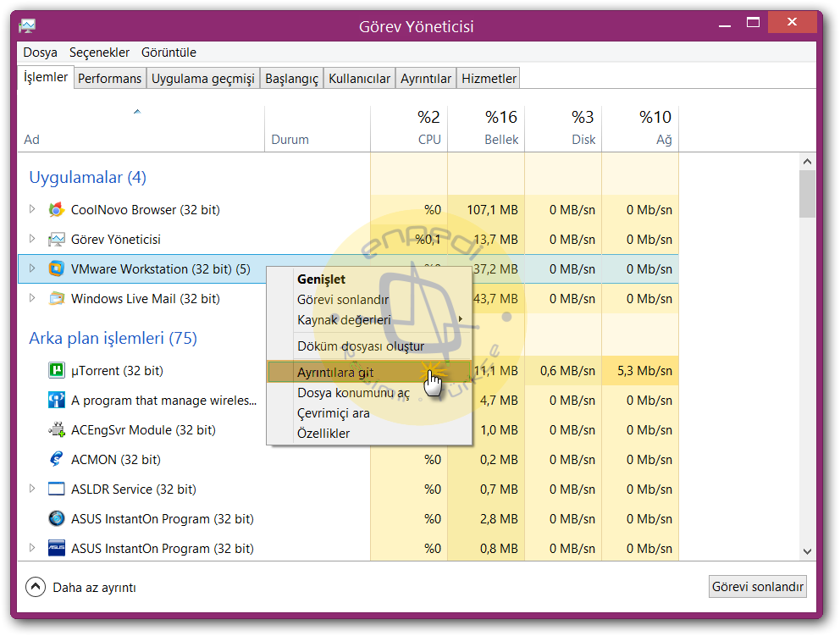840x636 pixels.
Task: Open the Kaynak değerleri submenu arrow
Action: pos(461,318)
